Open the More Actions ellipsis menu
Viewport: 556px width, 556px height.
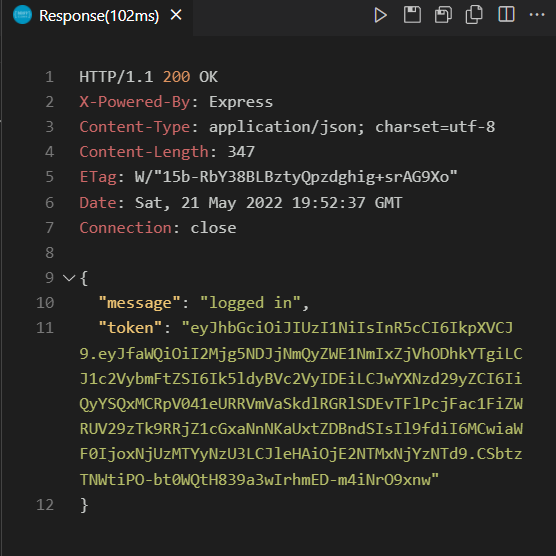(537, 15)
